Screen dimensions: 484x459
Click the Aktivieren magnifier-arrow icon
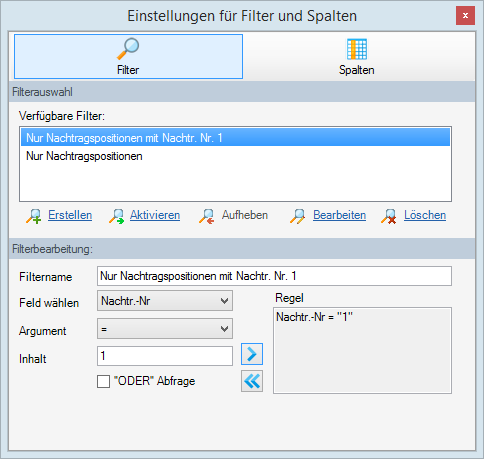[x=116, y=216]
